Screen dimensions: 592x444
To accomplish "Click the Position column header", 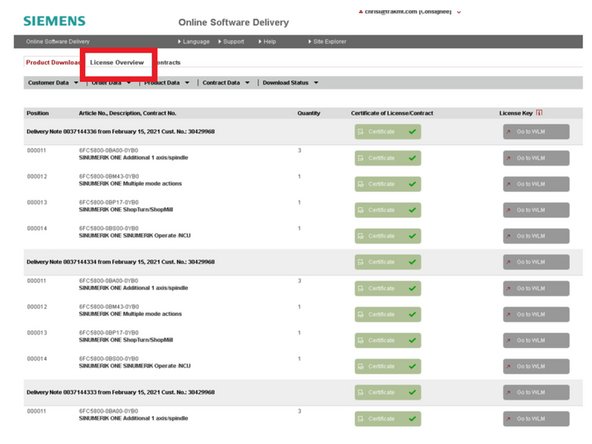I will coord(37,113).
